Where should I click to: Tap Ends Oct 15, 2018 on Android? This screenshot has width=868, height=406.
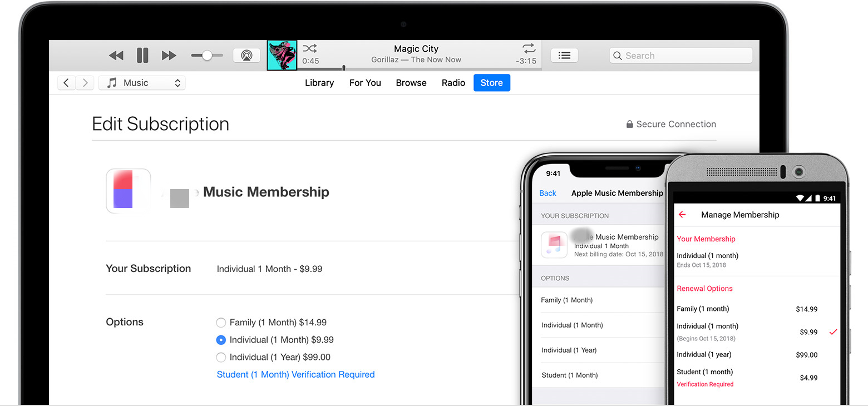(x=701, y=265)
